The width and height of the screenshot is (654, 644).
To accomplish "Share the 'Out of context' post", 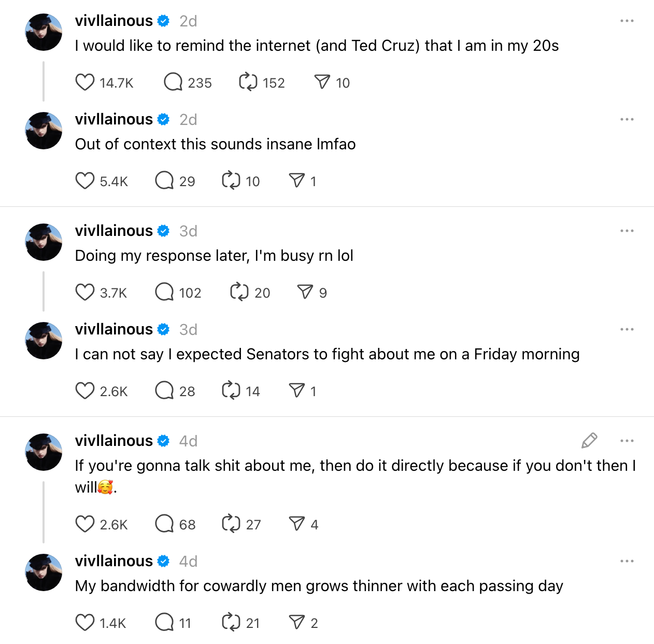I will click(x=297, y=181).
